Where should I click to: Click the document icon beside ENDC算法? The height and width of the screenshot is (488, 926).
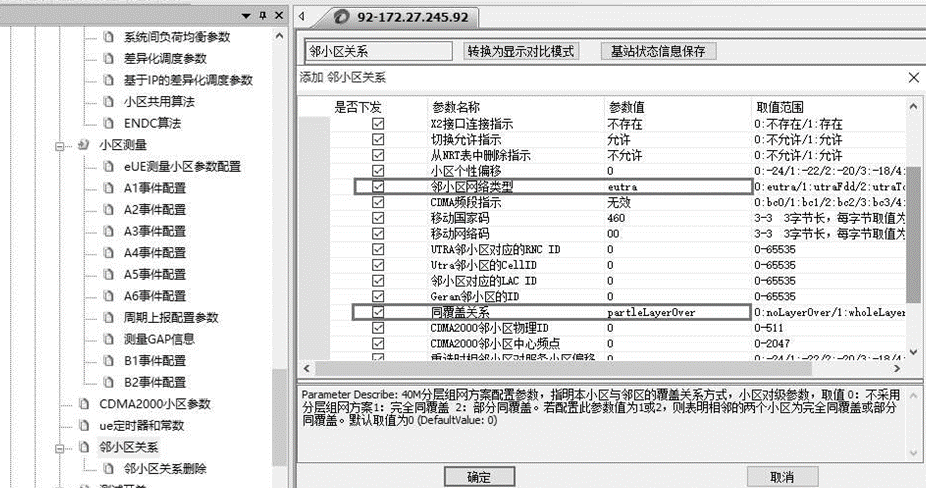[108, 123]
